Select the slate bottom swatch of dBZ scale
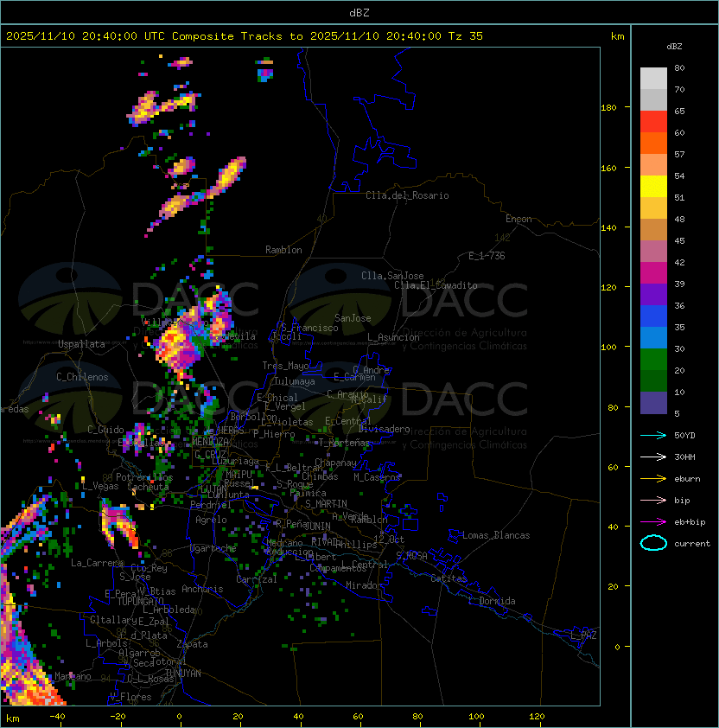The image size is (719, 728). [653, 403]
